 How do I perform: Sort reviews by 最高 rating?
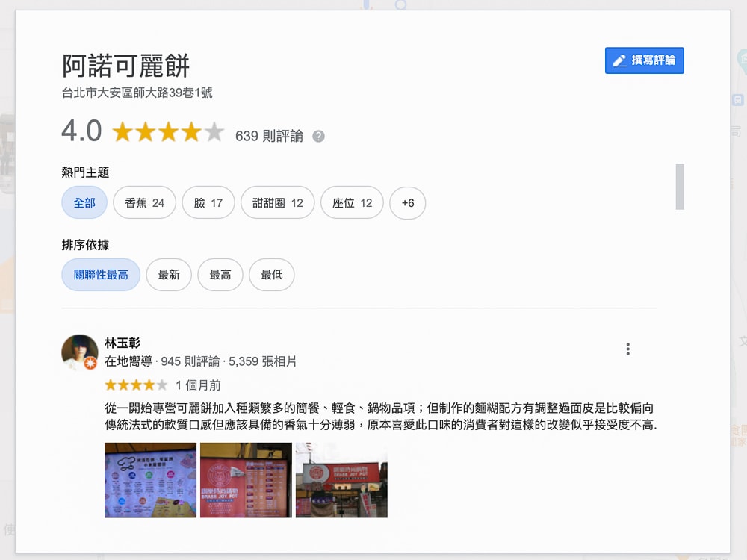220,275
